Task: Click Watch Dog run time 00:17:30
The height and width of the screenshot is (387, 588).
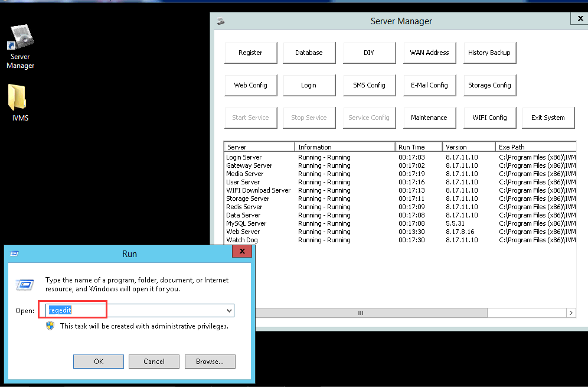Action: [411, 240]
